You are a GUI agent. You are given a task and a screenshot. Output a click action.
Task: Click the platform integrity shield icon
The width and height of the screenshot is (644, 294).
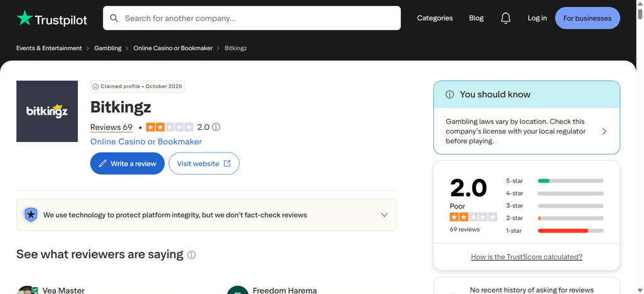[31, 215]
